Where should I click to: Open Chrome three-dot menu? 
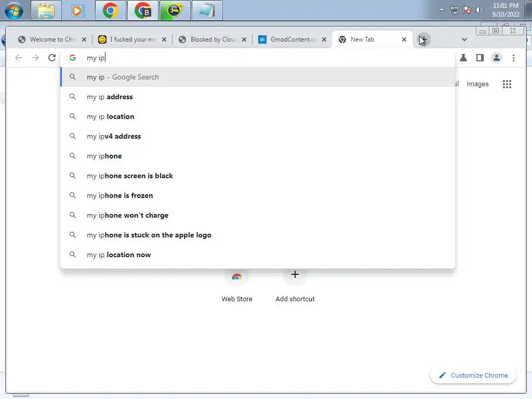click(513, 58)
